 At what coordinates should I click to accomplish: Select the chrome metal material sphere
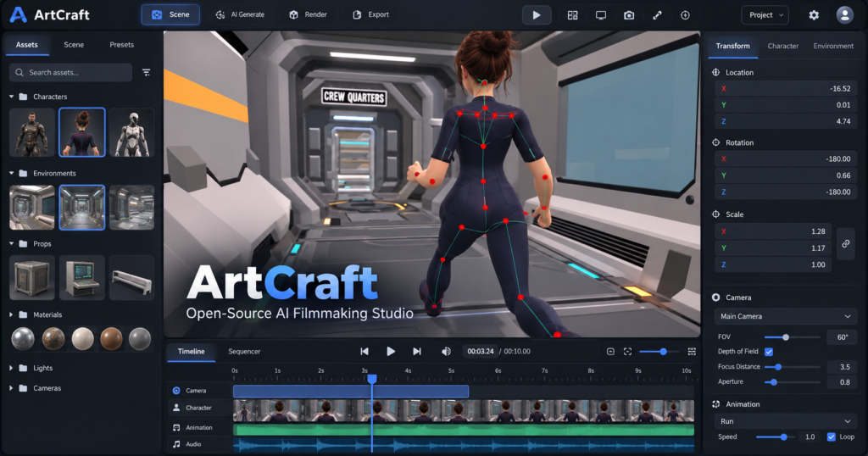pos(23,339)
